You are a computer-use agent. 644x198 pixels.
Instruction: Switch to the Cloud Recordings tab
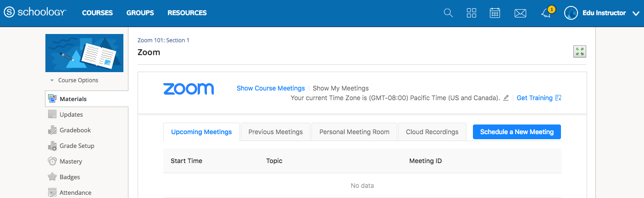click(x=432, y=132)
